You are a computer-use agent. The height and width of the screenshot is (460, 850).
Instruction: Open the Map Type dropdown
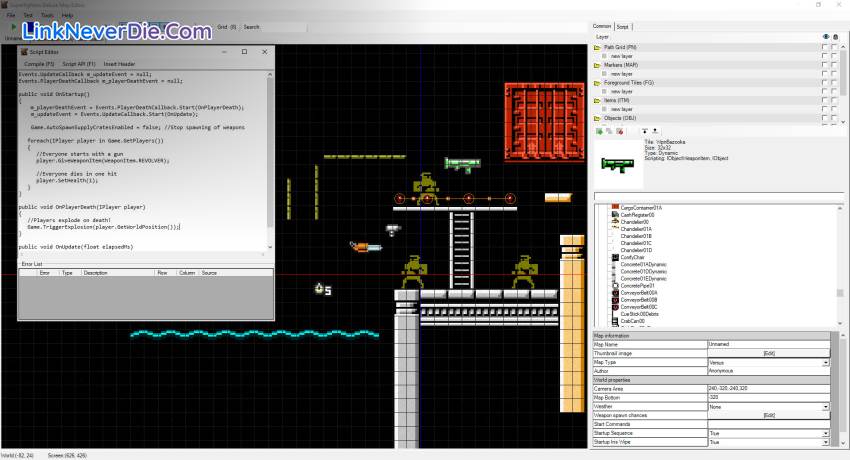tap(825, 362)
